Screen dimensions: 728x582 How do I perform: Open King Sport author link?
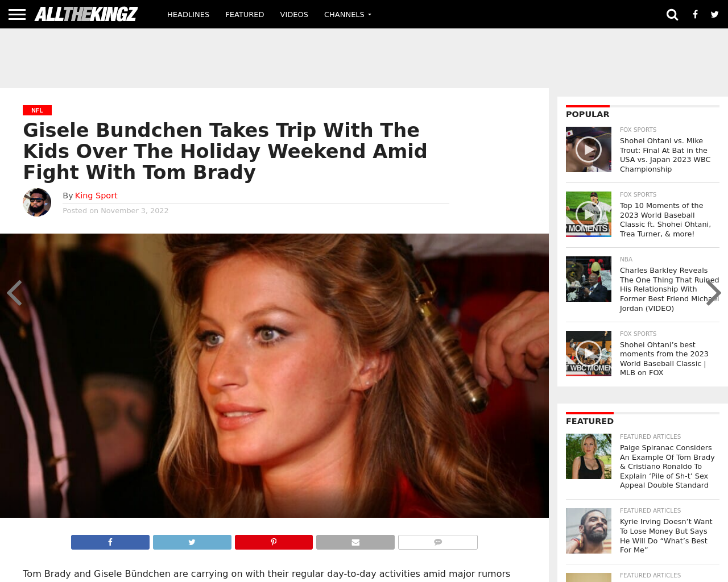(x=96, y=196)
